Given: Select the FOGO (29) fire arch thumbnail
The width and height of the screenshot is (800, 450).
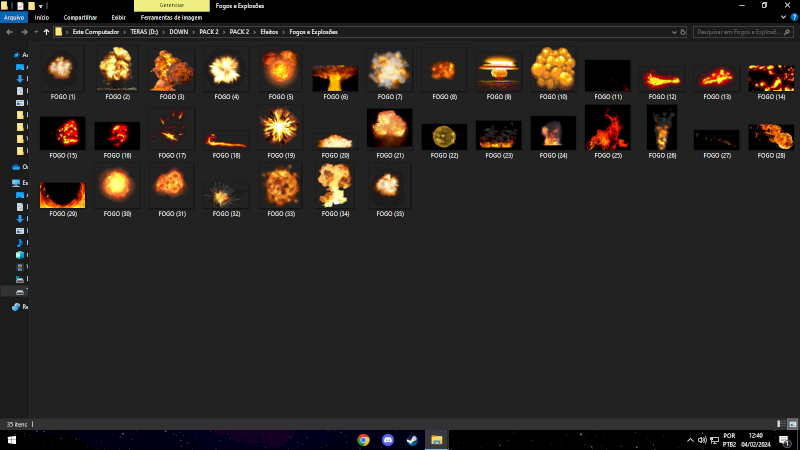Looking at the screenshot, I should click(x=63, y=195).
